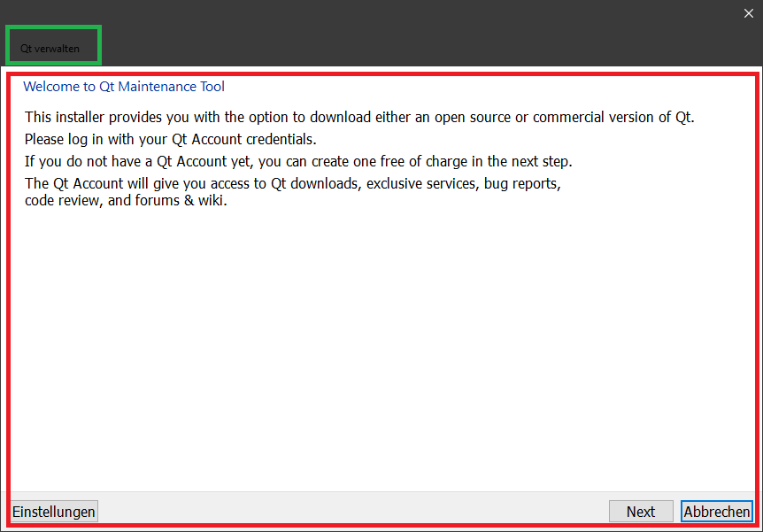Click the Next button
Viewport: 763px width, 532px height.
tap(641, 512)
